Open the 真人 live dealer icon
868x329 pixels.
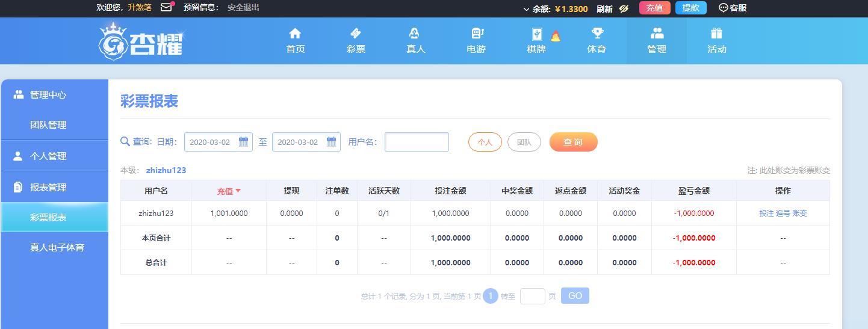click(x=414, y=33)
